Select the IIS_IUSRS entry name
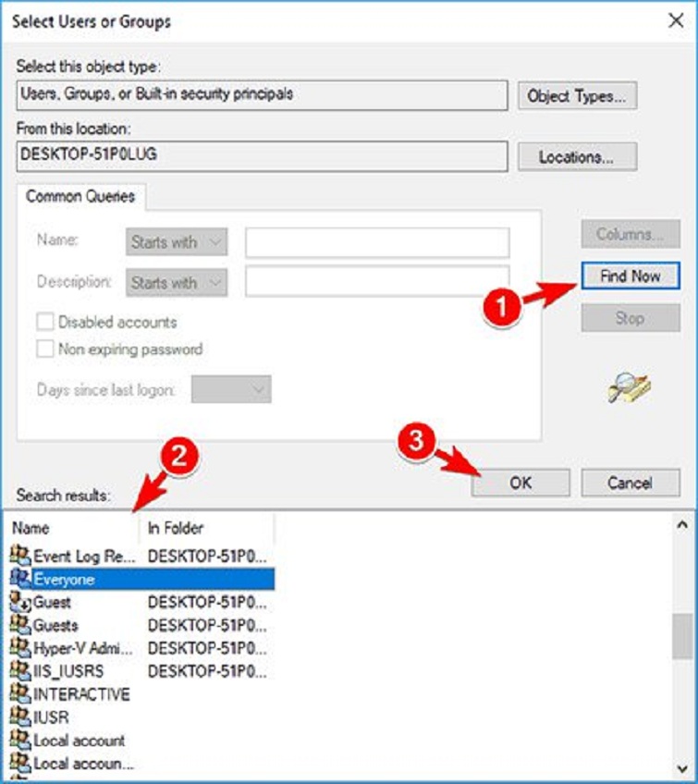The image size is (698, 784). pyautogui.click(x=68, y=671)
